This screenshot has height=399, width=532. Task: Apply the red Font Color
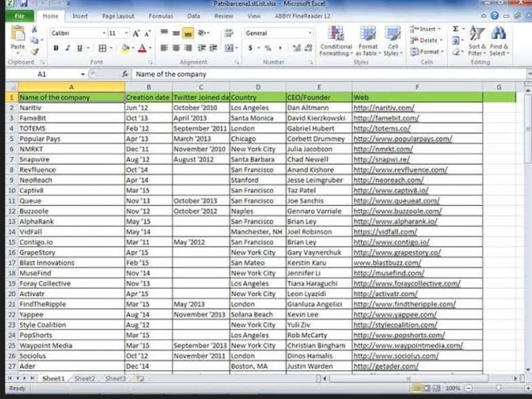pyautogui.click(x=142, y=48)
